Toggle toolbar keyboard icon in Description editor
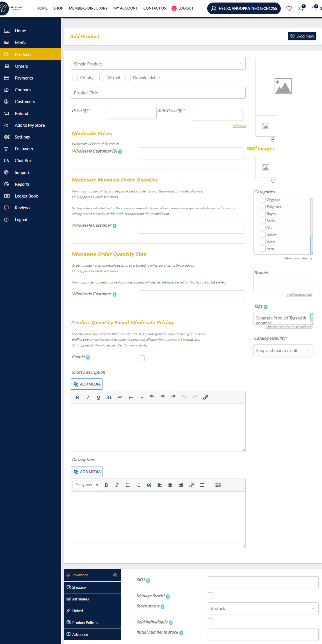 click(218, 485)
